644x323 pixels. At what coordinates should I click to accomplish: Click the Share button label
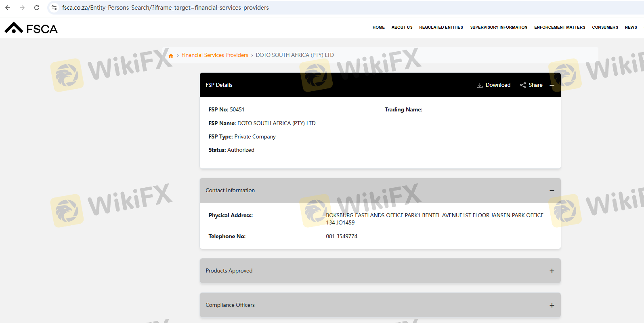coord(536,85)
